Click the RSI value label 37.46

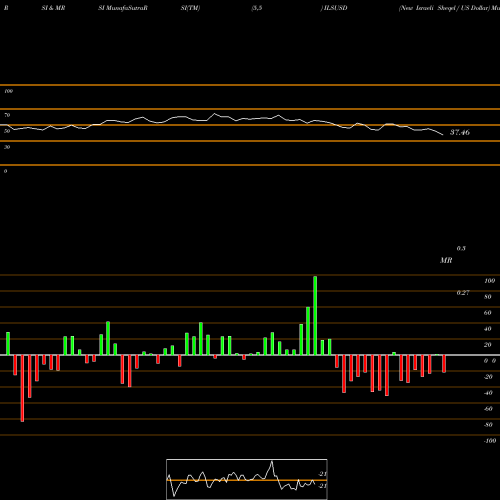click(x=460, y=132)
